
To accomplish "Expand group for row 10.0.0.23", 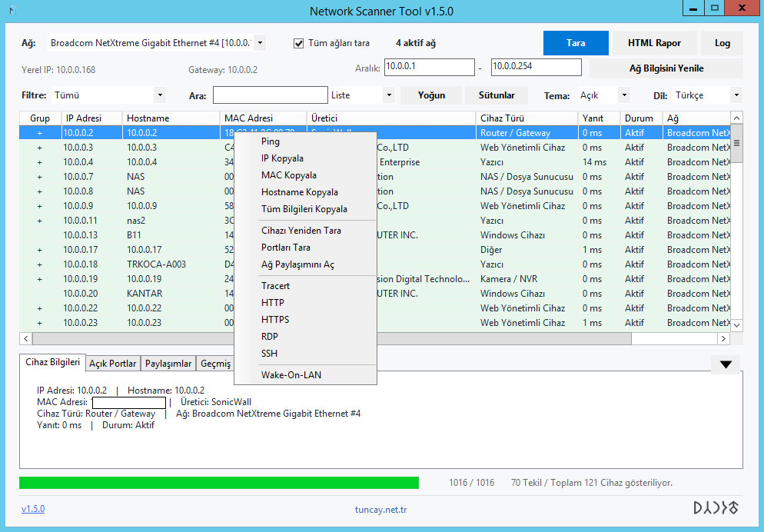I will click(40, 323).
